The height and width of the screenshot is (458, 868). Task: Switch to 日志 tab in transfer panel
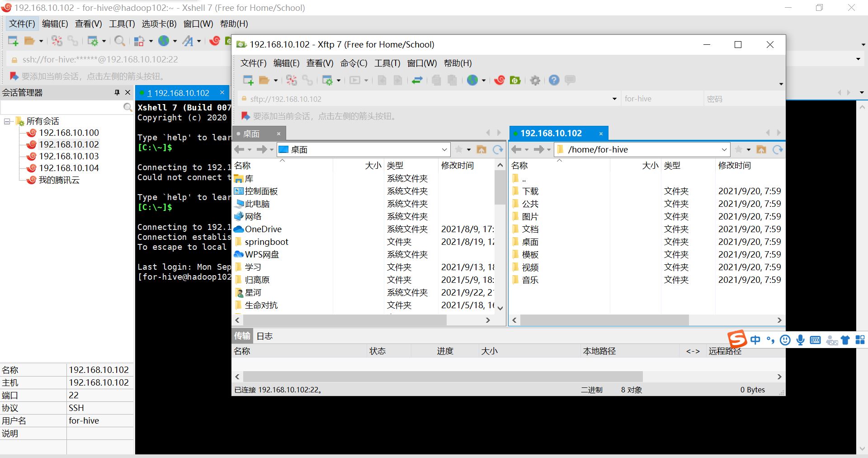coord(264,336)
